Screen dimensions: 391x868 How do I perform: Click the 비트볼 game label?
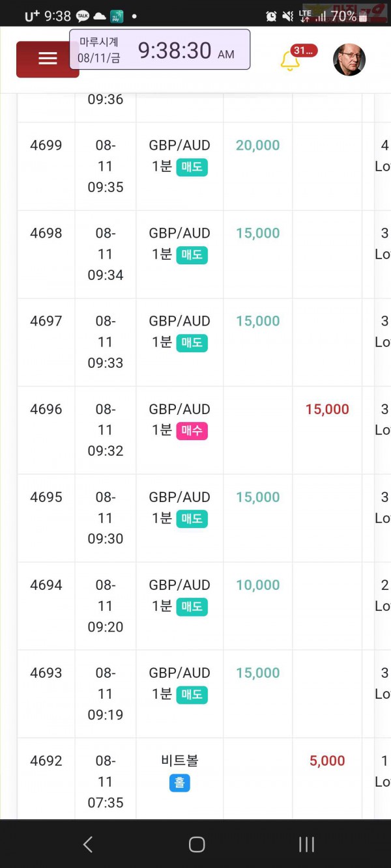point(179,761)
